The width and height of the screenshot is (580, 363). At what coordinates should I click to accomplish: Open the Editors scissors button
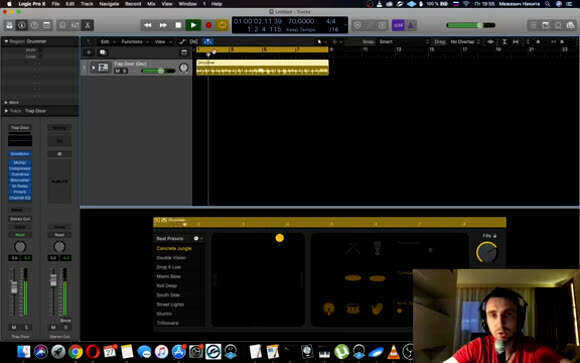88,25
